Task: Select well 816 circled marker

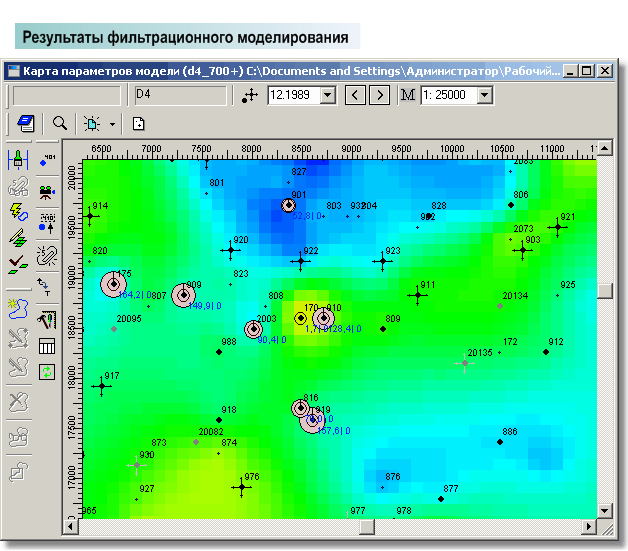Action: tap(300, 408)
